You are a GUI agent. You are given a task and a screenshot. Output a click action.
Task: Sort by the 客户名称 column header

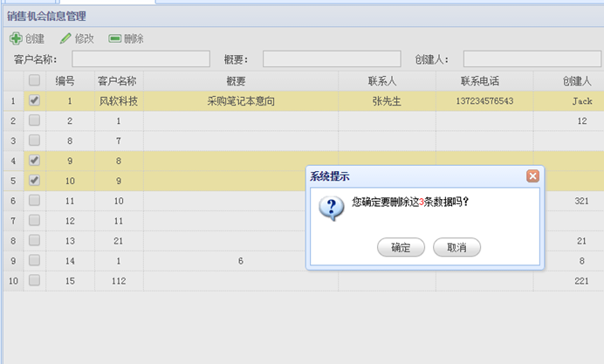119,81
